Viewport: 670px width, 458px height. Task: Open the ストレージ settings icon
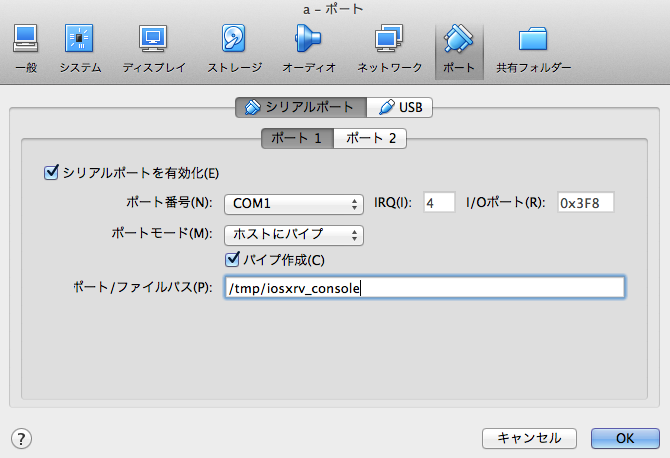(x=234, y=49)
